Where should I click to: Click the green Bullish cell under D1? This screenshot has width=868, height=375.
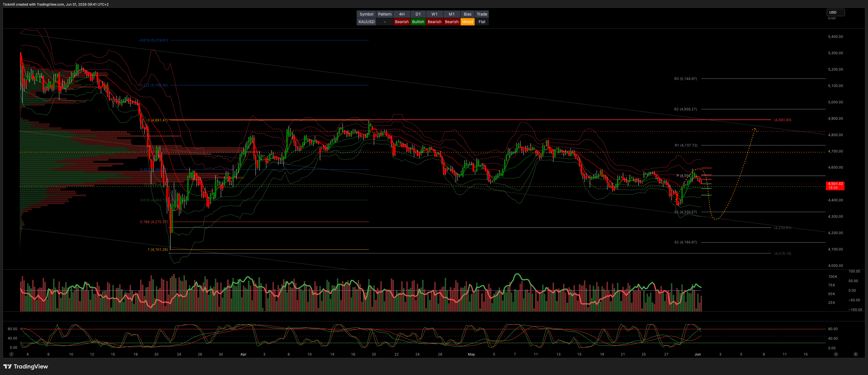(418, 22)
